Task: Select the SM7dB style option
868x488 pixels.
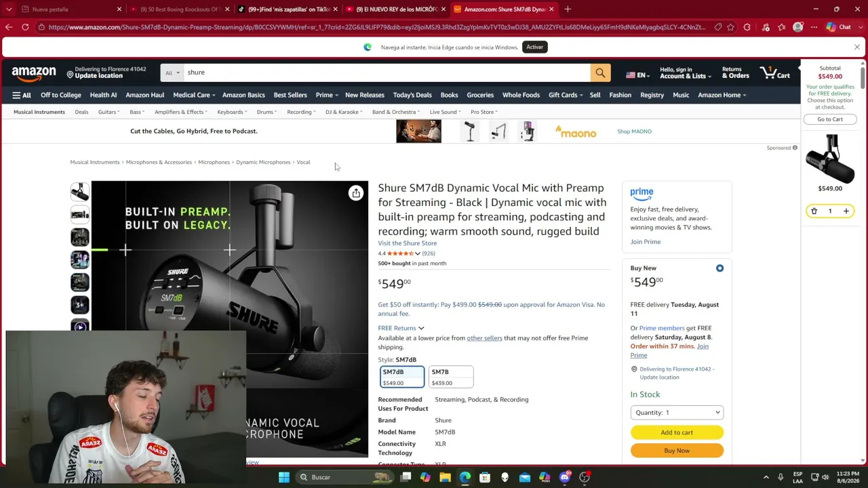Action: [402, 377]
